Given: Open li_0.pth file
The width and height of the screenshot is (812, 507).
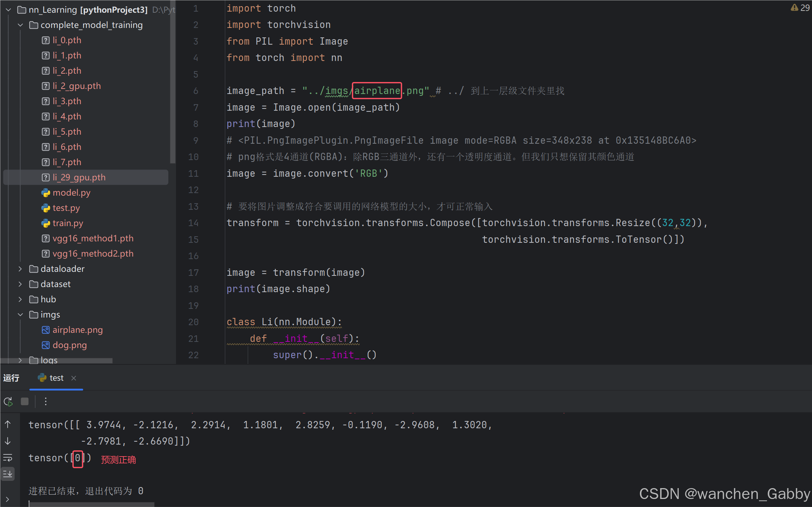Looking at the screenshot, I should click(x=67, y=40).
